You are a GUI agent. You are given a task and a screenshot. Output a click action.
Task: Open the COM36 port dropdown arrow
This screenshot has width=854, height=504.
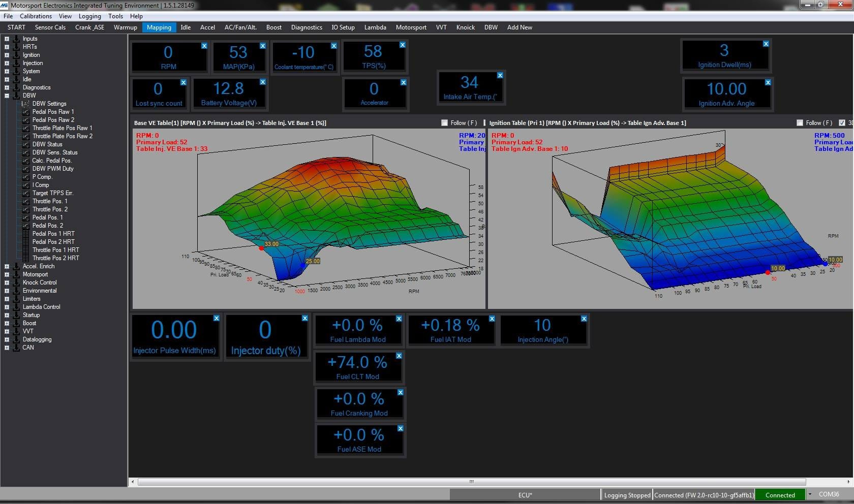click(x=809, y=494)
